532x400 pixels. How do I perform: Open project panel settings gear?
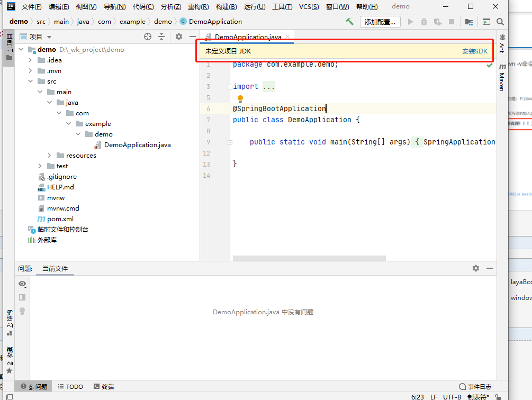[179, 37]
